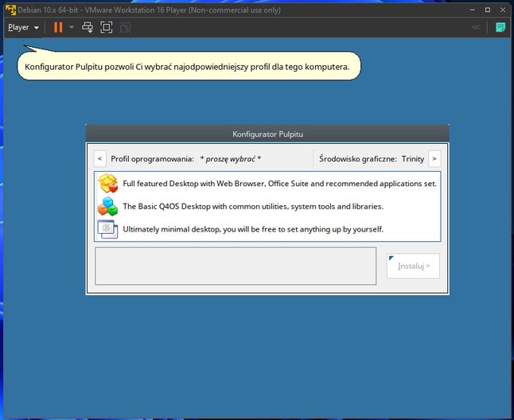This screenshot has height=420, width=514.
Task: Click the 'proszę wybrać' profile value
Action: pyautogui.click(x=231, y=159)
